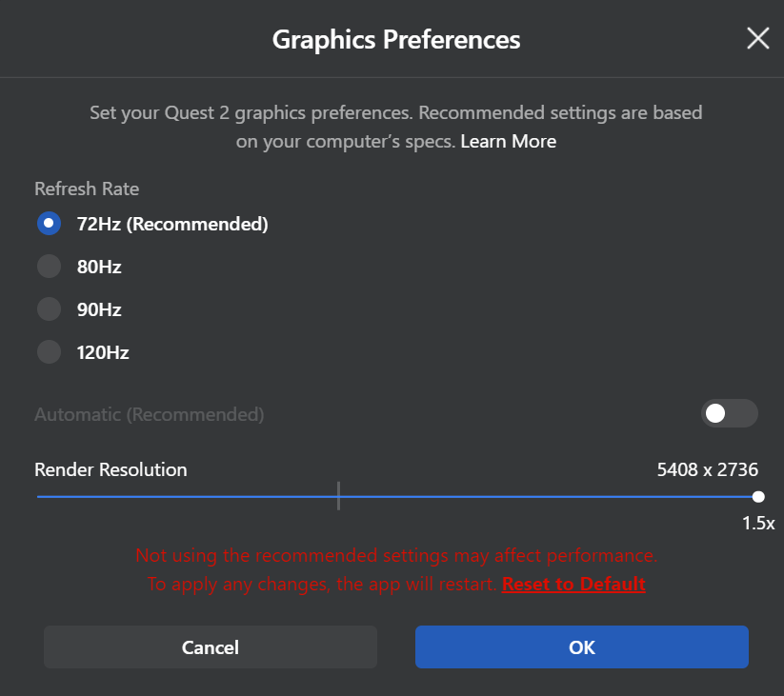The height and width of the screenshot is (696, 784).
Task: Click the far left end of the resolution slider
Action: point(39,496)
